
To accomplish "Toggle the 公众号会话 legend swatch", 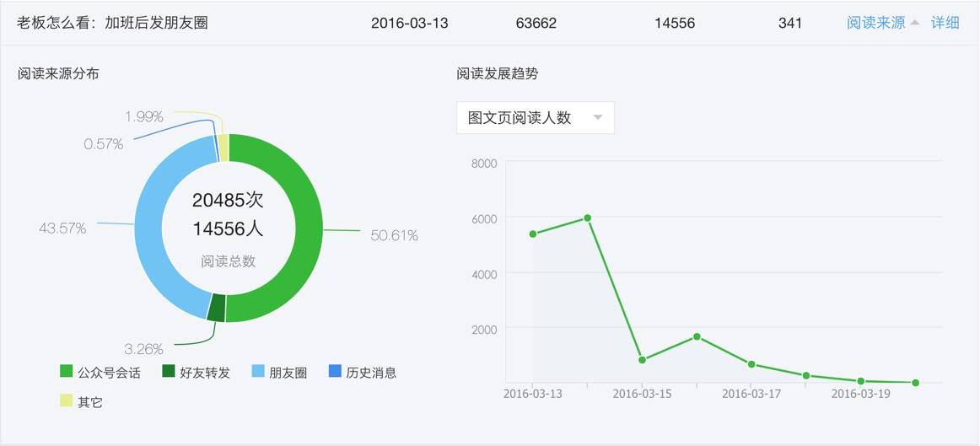I will (x=67, y=372).
